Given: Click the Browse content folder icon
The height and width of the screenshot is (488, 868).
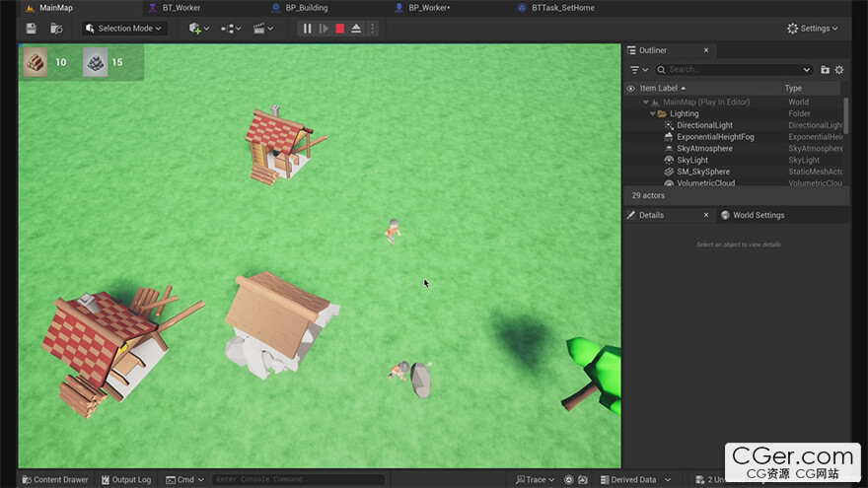Looking at the screenshot, I should click(x=56, y=29).
